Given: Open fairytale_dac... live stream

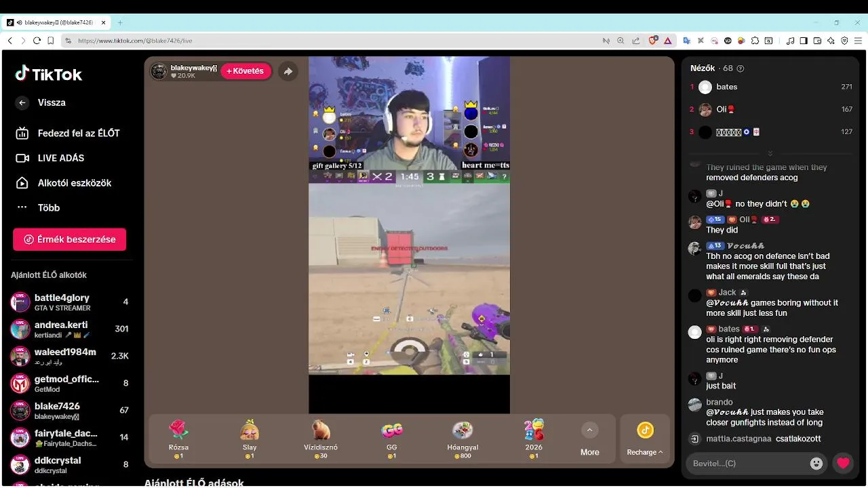Looking at the screenshot, I should point(70,437).
